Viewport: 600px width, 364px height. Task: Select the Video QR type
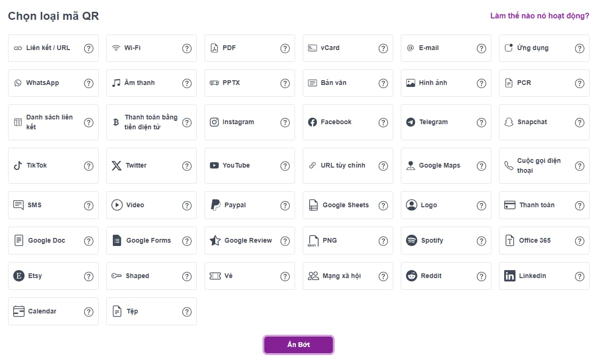[152, 205]
